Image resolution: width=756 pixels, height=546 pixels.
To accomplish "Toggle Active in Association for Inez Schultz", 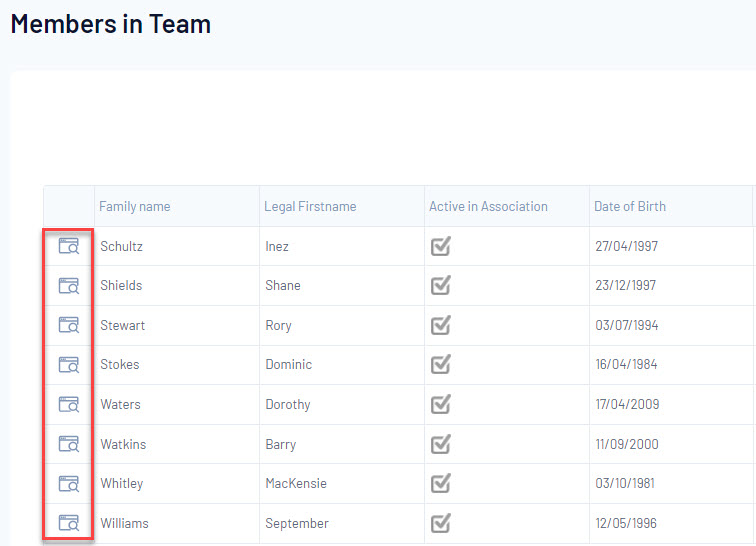I will 440,246.
